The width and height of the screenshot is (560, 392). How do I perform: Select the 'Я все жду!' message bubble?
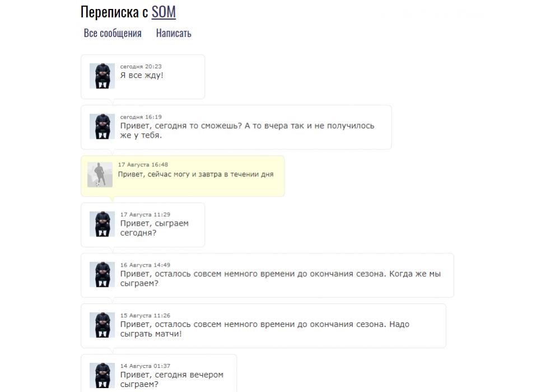143,77
